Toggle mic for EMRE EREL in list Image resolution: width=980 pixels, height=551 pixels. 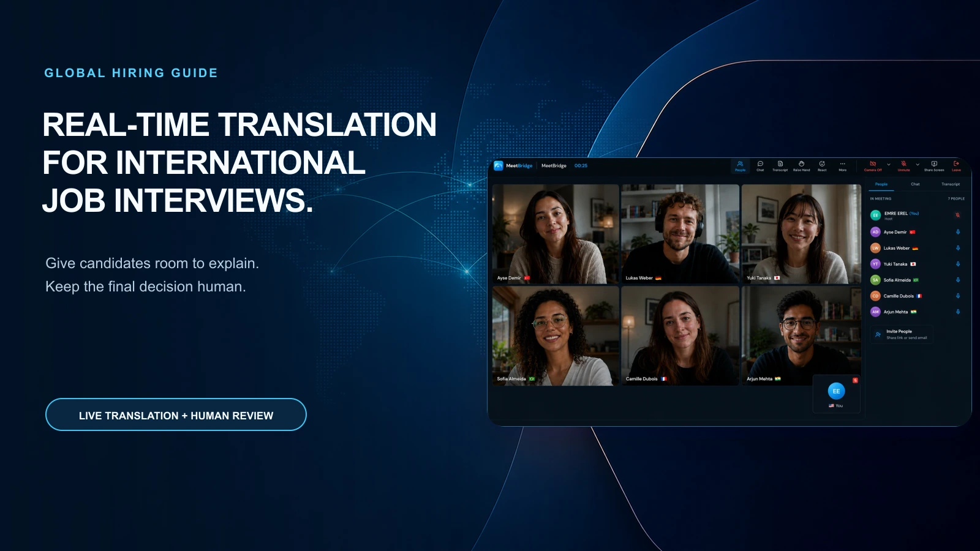(x=958, y=215)
